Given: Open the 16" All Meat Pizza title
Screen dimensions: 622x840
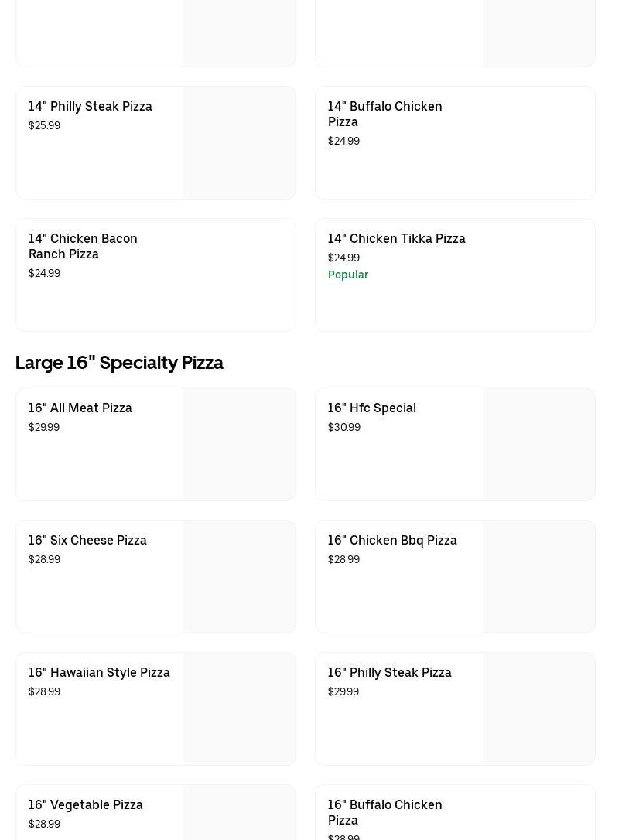Looking at the screenshot, I should [x=80, y=408].
